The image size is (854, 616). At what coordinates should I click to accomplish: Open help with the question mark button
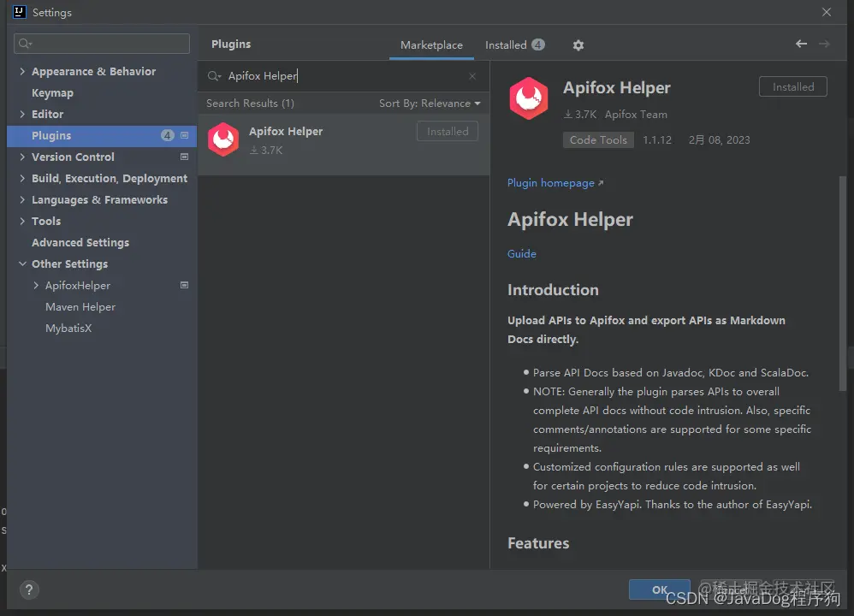(29, 589)
